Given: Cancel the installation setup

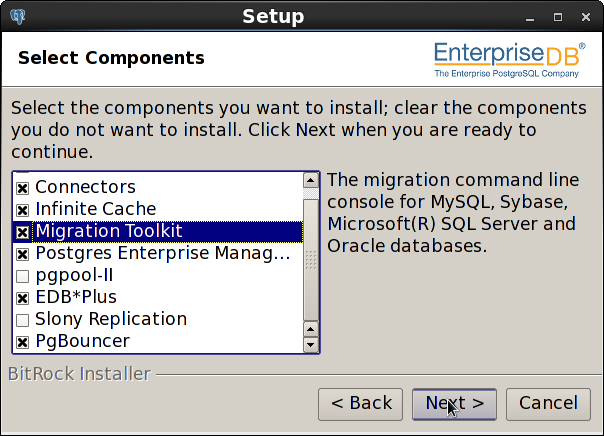Looking at the screenshot, I should pos(548,404).
